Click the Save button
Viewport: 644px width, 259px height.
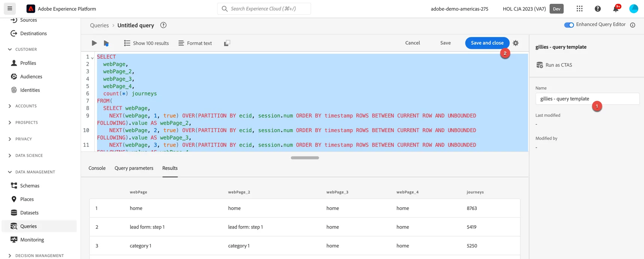[446, 43]
